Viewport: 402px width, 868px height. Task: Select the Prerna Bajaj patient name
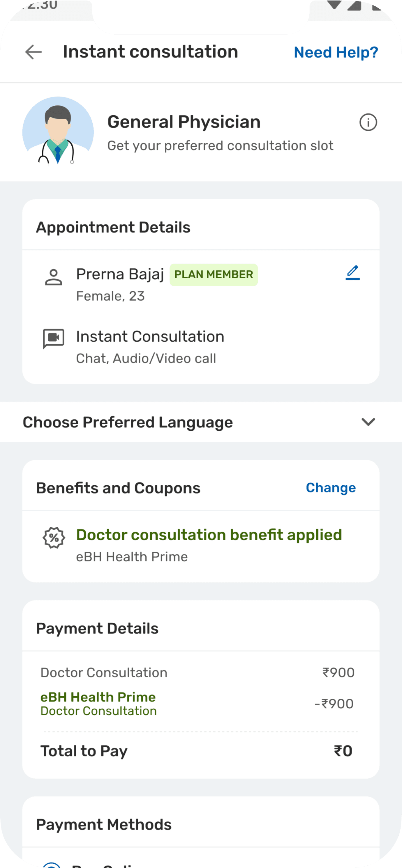tap(120, 274)
